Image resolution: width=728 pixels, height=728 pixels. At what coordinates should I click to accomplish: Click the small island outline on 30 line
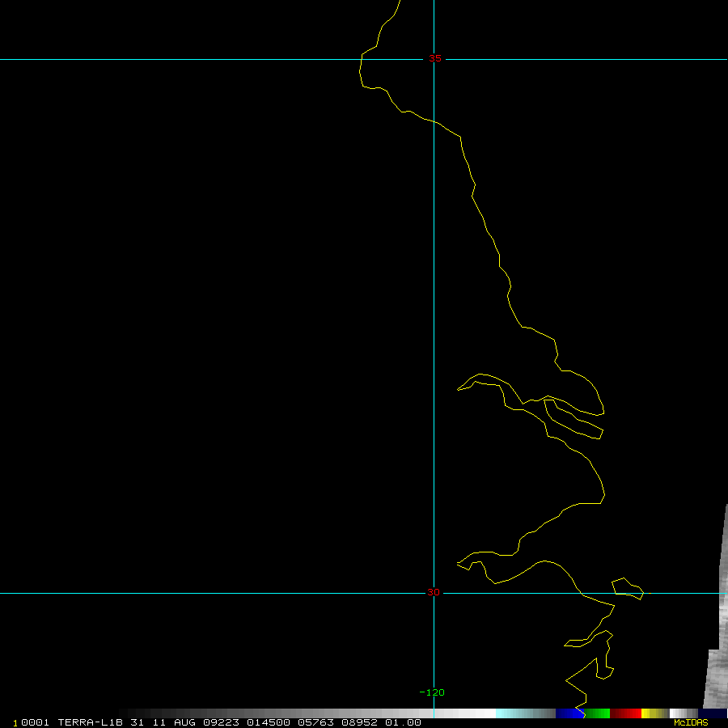(628, 588)
